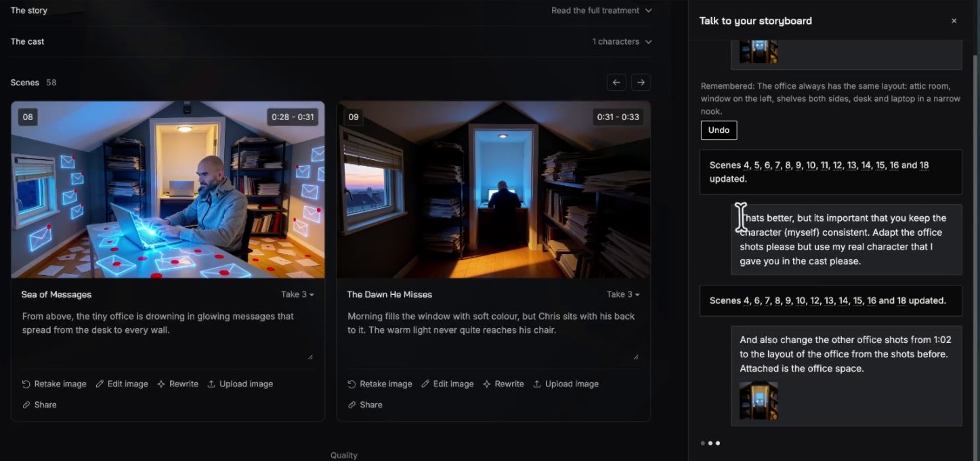Click The cast section label
980x461 pixels.
pos(28,41)
